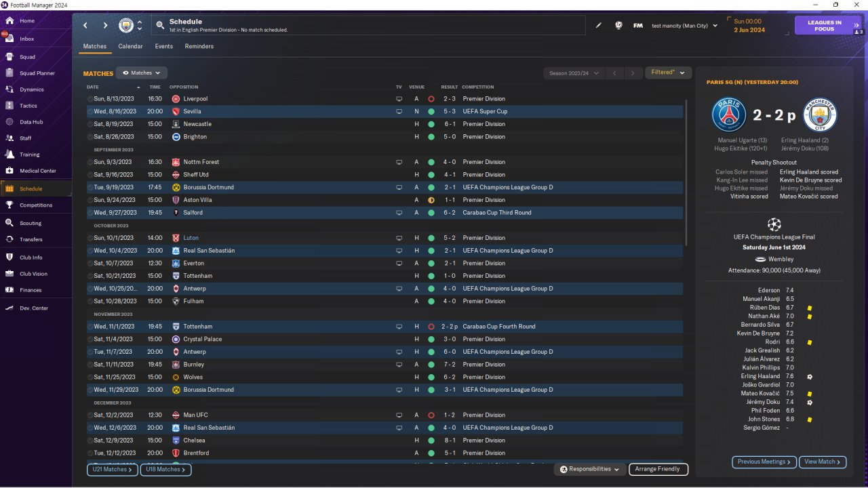Click the U18 Matches button

(165, 469)
